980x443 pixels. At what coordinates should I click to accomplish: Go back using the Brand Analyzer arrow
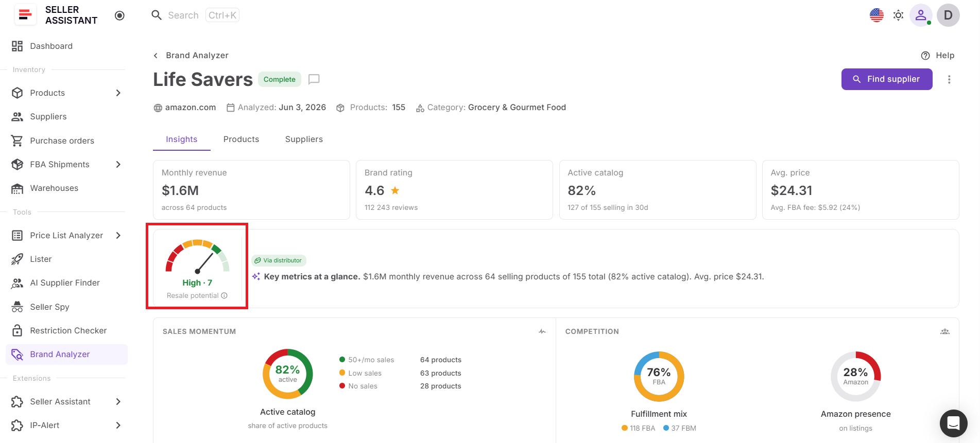(x=156, y=56)
